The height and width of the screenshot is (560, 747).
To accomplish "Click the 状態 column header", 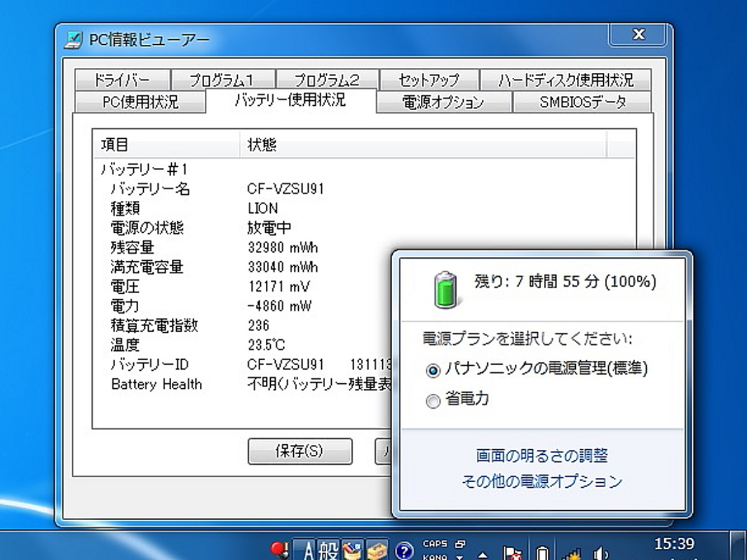I will point(423,145).
